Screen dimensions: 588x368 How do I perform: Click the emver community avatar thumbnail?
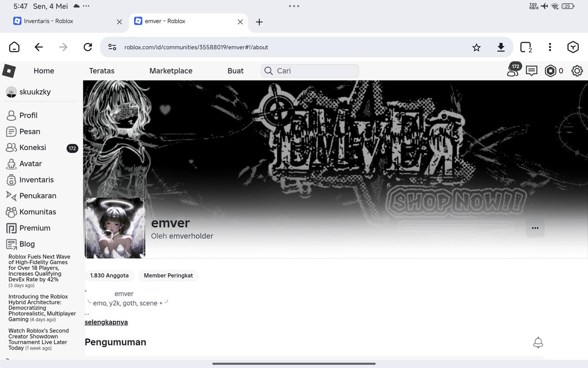point(115,228)
